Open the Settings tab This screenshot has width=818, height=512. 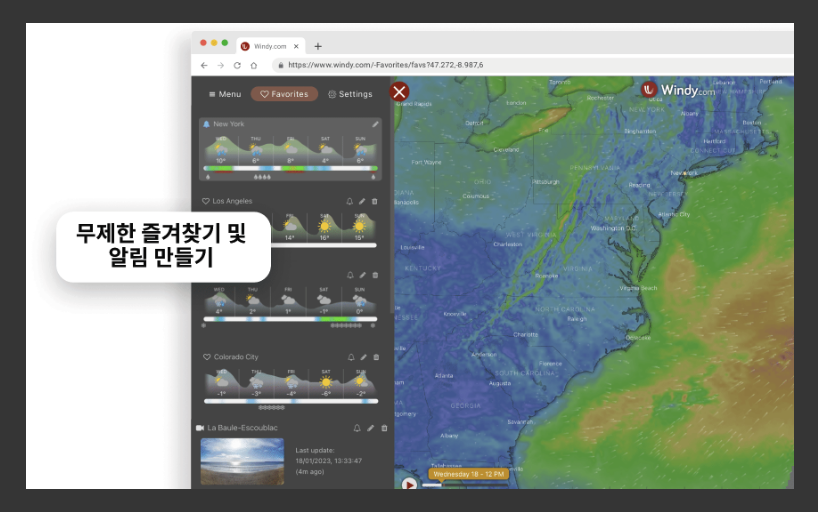350,94
